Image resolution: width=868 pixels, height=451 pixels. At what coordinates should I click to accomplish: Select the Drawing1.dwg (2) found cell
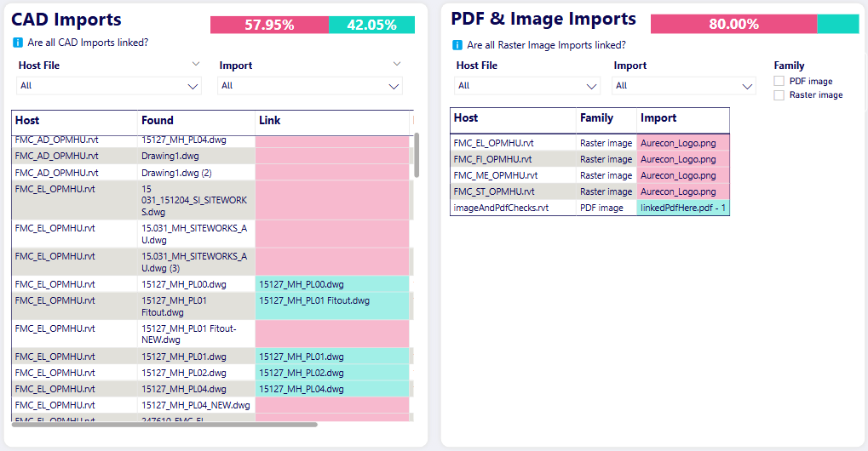(196, 173)
